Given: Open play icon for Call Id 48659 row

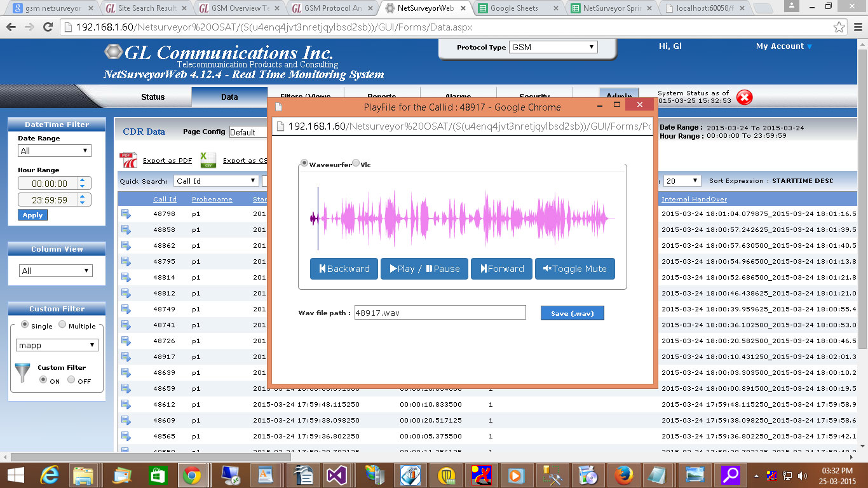Looking at the screenshot, I should (126, 389).
